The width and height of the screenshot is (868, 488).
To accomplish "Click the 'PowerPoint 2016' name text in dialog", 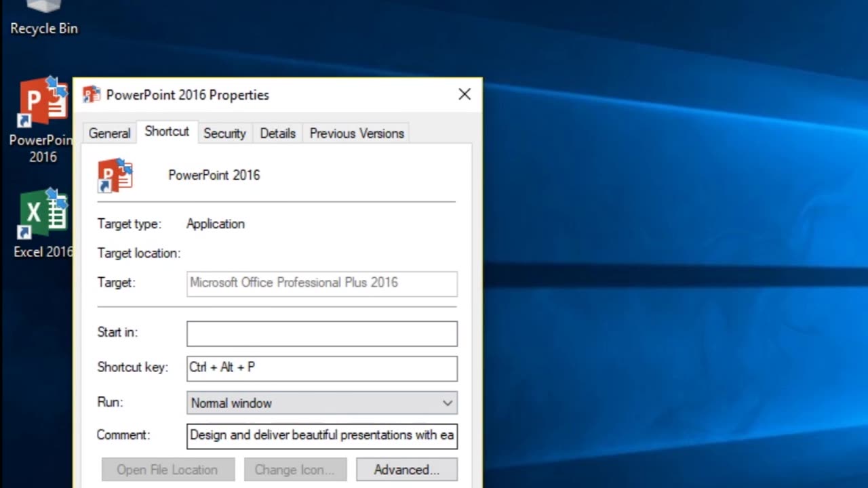I will (x=214, y=176).
